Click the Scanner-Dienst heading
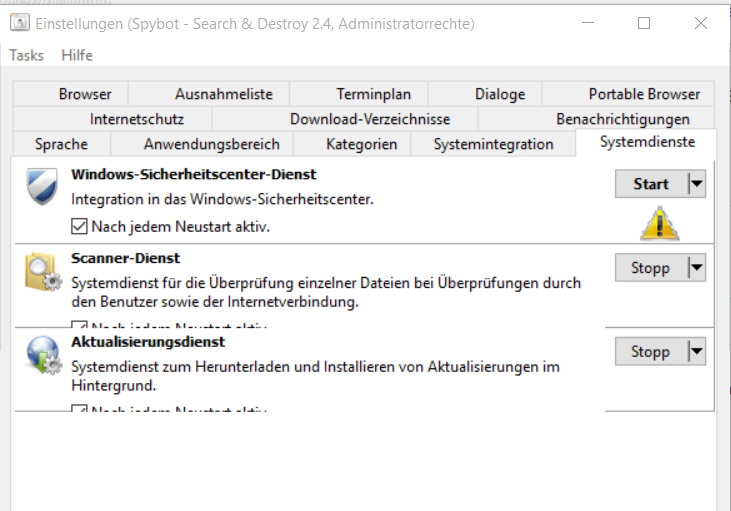The width and height of the screenshot is (731, 511). pyautogui.click(x=125, y=258)
